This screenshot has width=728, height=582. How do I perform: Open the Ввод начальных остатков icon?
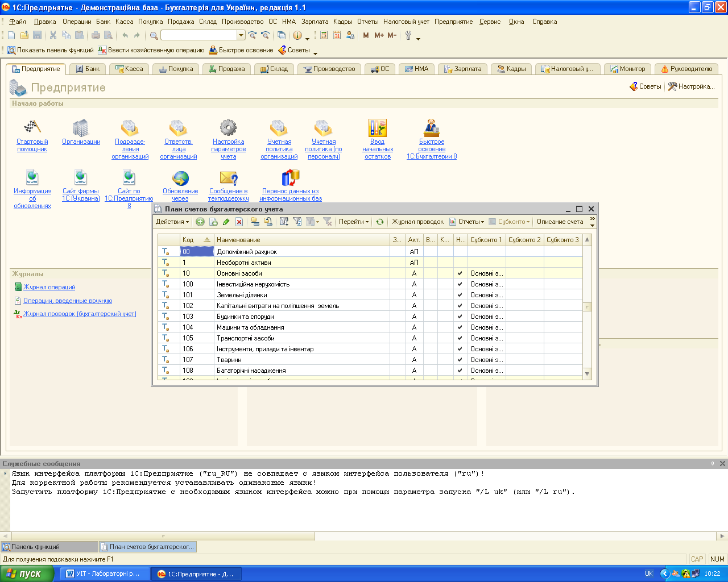coord(378,127)
